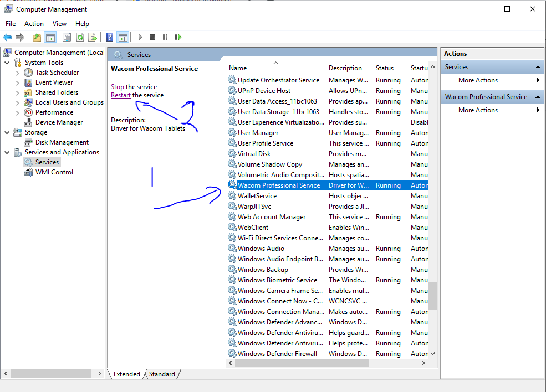Expand the Shared Folders node
546x392 pixels.
[x=17, y=93]
